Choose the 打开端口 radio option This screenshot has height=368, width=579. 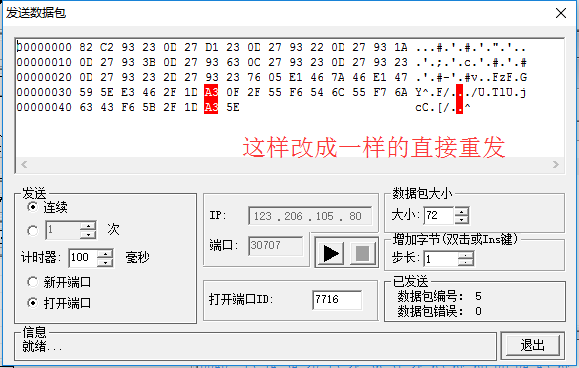[33, 303]
